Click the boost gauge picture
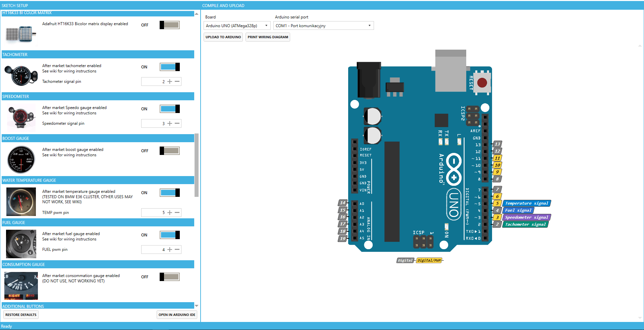 point(21,159)
